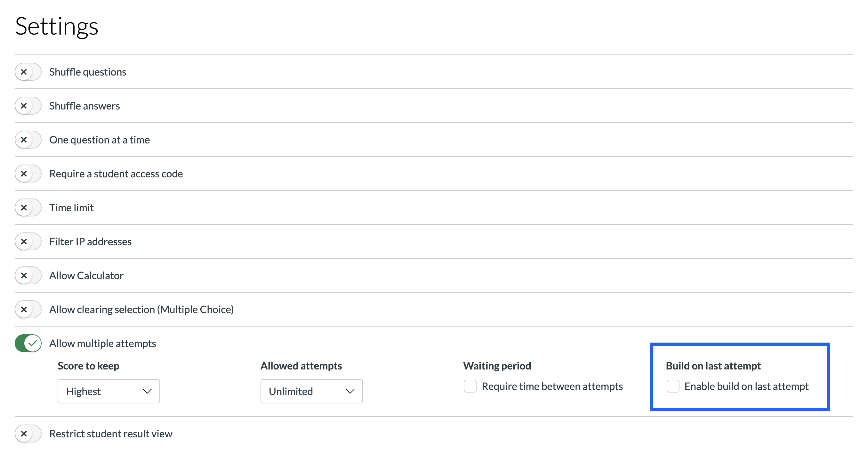868x454 pixels.
Task: Enable Restrict student result view
Action: pyautogui.click(x=28, y=434)
